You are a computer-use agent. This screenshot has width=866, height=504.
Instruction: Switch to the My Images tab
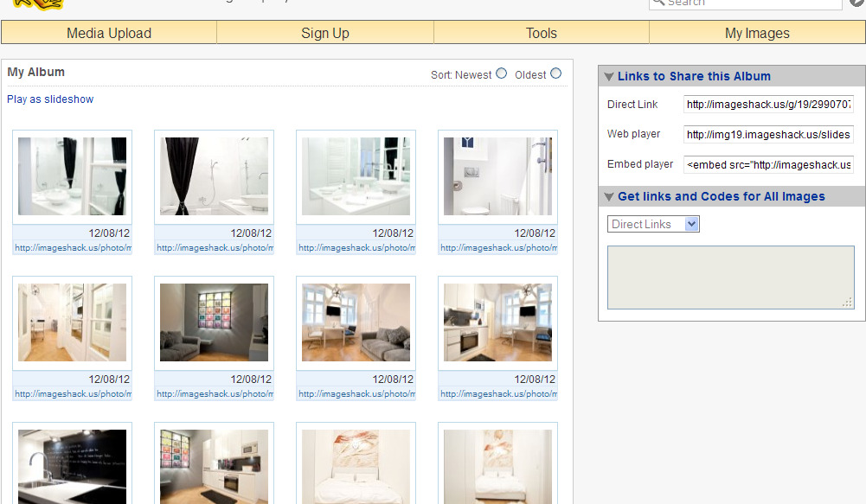click(757, 33)
